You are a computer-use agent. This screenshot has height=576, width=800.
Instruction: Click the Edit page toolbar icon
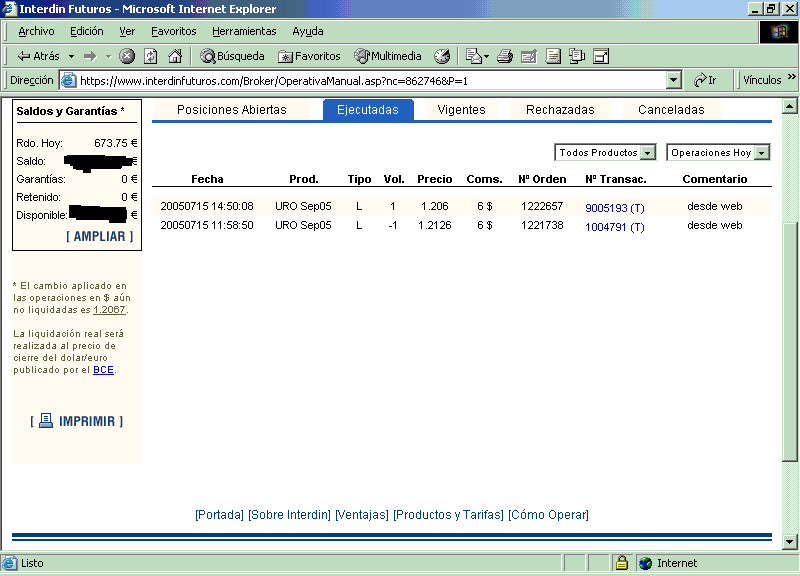click(x=529, y=56)
